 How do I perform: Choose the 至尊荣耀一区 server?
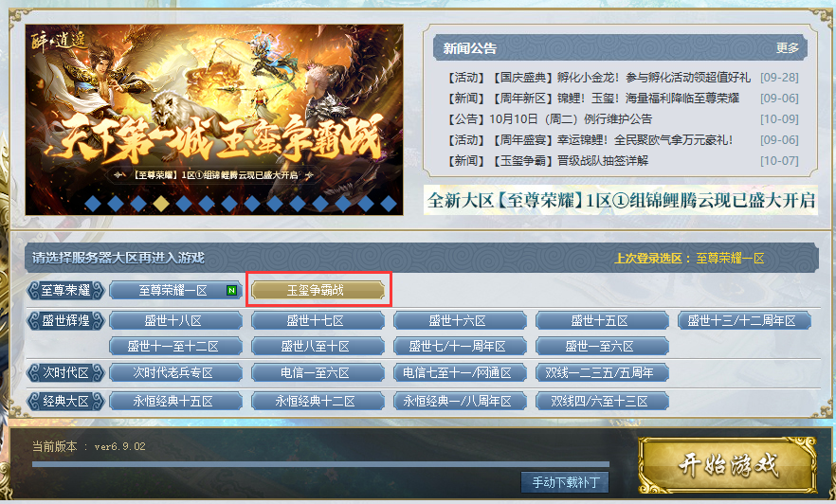click(175, 290)
